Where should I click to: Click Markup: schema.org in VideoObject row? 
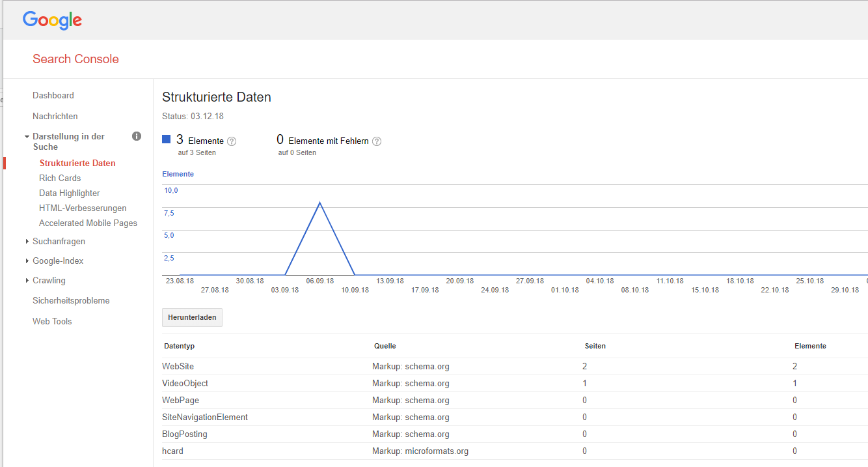(x=411, y=383)
